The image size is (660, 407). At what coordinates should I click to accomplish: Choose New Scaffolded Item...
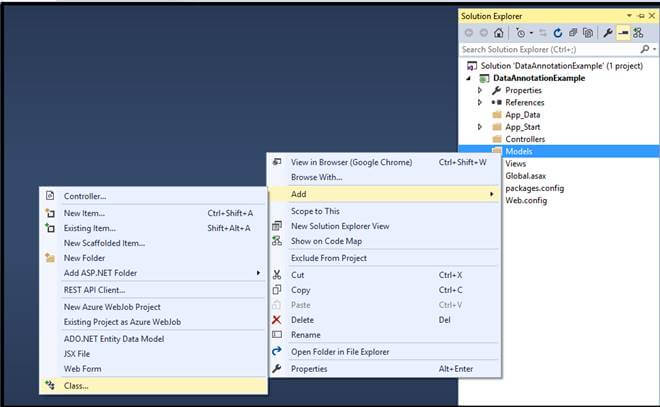pos(153,243)
